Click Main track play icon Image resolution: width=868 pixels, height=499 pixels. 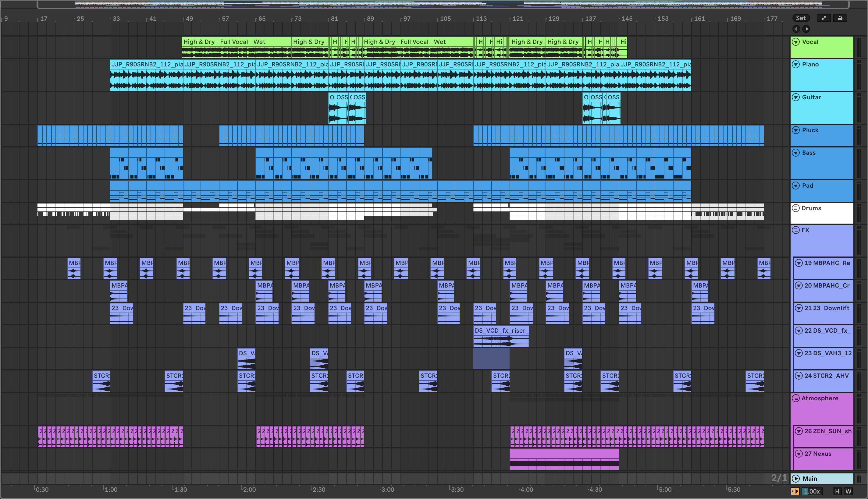tap(796, 478)
